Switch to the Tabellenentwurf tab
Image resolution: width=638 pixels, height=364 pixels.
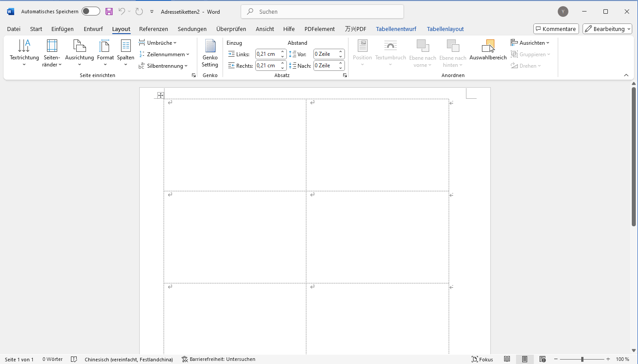(x=396, y=29)
